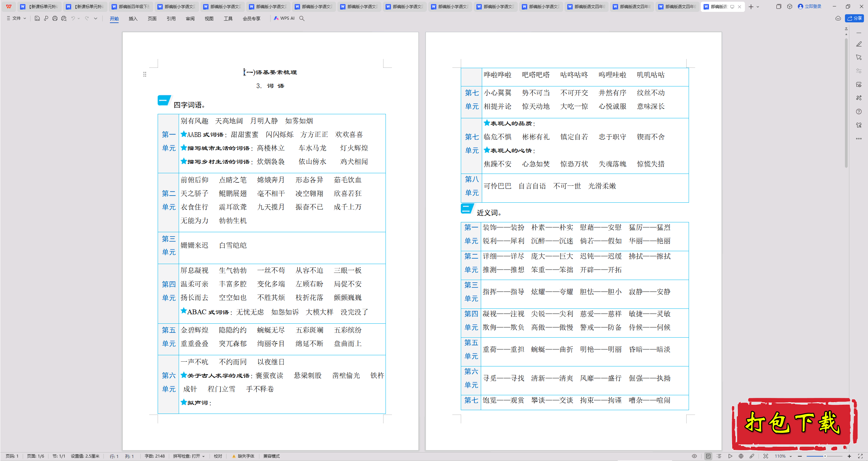
Task: Expand quick access toolbar customization chevron
Action: tap(96, 18)
